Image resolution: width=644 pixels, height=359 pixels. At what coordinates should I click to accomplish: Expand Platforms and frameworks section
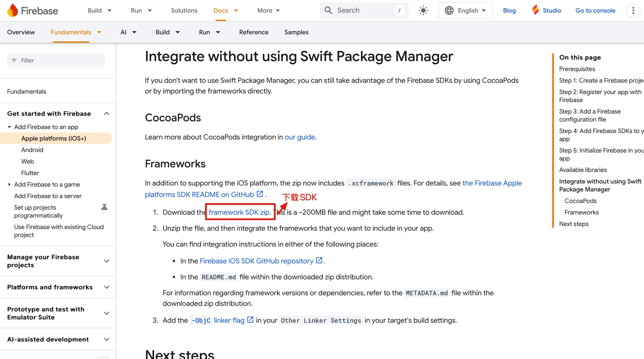107,287
